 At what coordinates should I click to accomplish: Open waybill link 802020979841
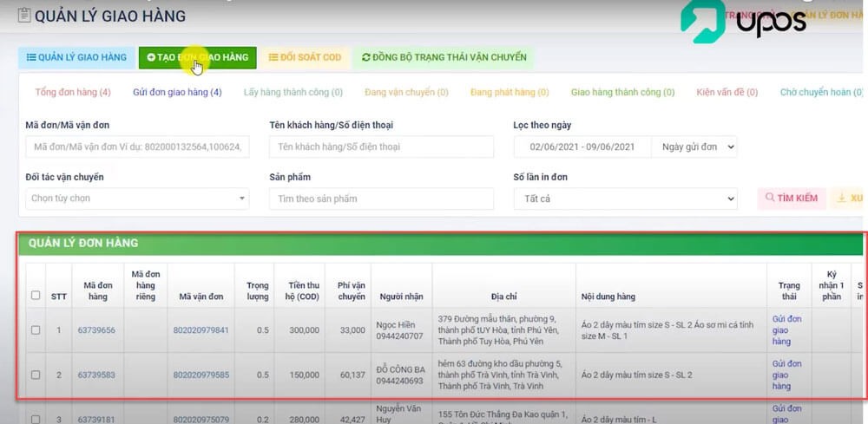click(x=201, y=330)
